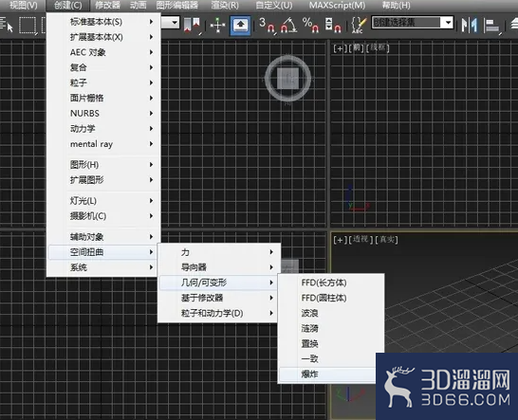The height and width of the screenshot is (420, 518).
Task: Click the [+] label of the perspective viewport
Action: tap(340, 240)
